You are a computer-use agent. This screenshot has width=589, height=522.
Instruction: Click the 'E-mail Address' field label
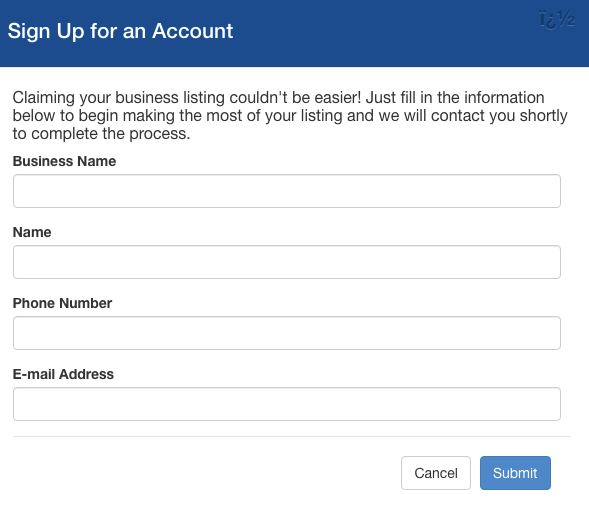tap(63, 374)
